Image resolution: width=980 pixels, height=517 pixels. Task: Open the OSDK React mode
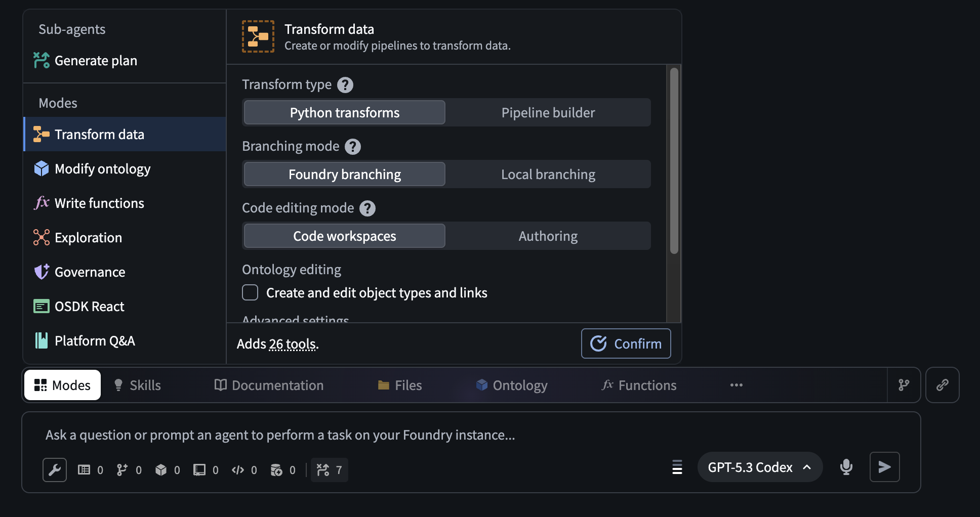click(x=89, y=306)
